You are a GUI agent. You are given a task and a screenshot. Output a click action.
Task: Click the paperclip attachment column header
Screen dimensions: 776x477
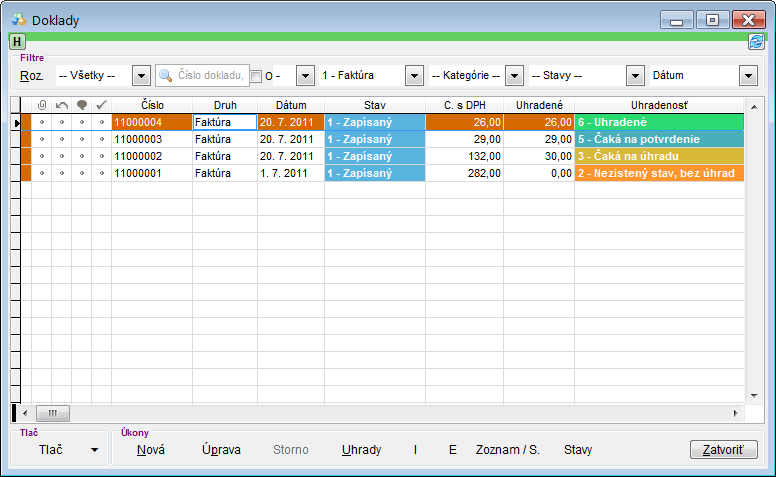(42, 104)
